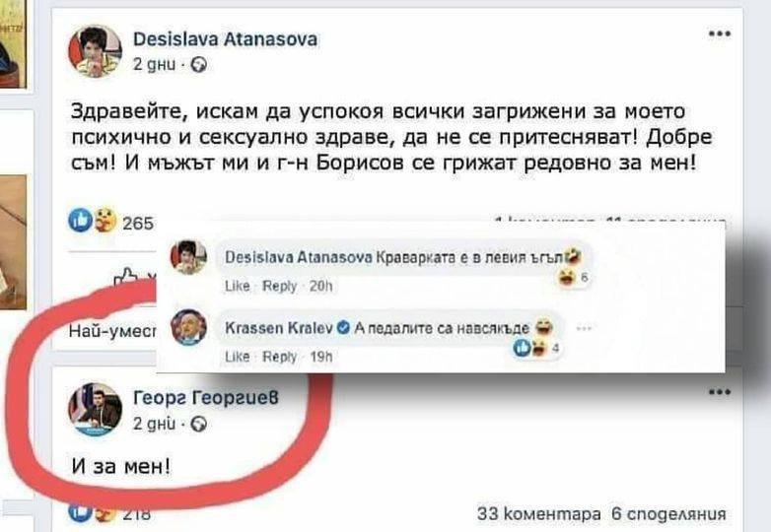Click the public globe icon under Георг Георгиев

point(198,424)
